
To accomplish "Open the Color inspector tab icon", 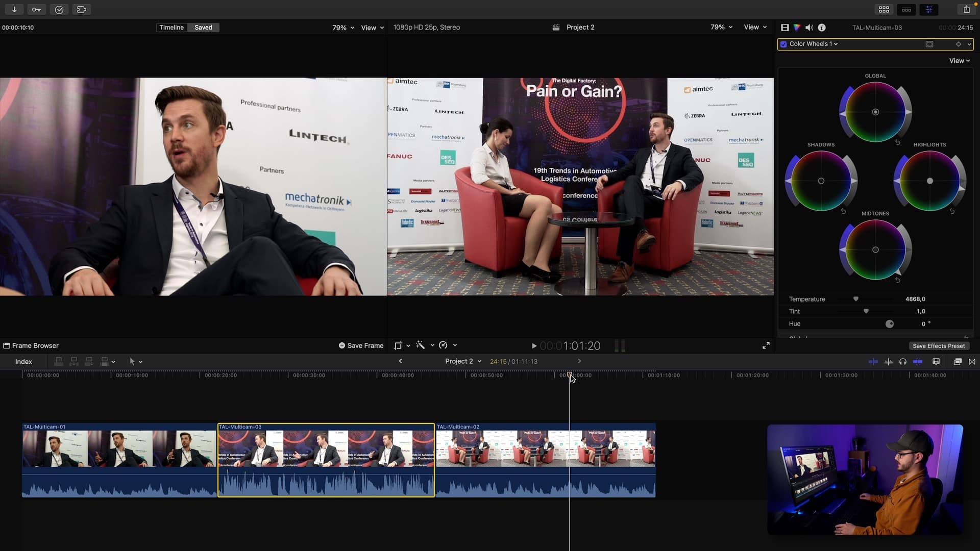I will coord(797,28).
